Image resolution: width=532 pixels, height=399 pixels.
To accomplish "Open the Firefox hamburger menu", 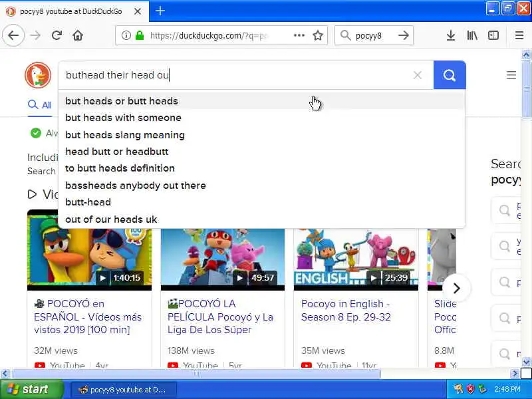I will (519, 35).
